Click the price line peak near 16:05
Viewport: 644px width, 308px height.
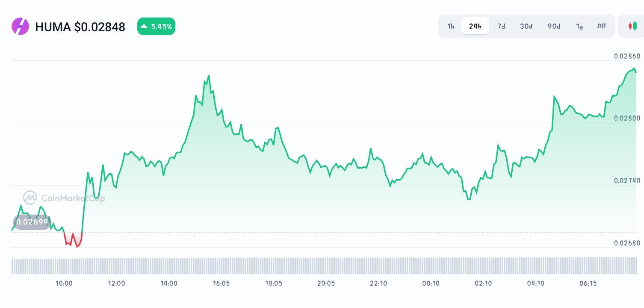209,76
